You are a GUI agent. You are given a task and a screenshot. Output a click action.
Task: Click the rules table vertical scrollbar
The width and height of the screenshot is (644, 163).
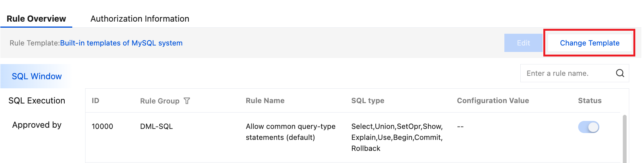point(624,138)
